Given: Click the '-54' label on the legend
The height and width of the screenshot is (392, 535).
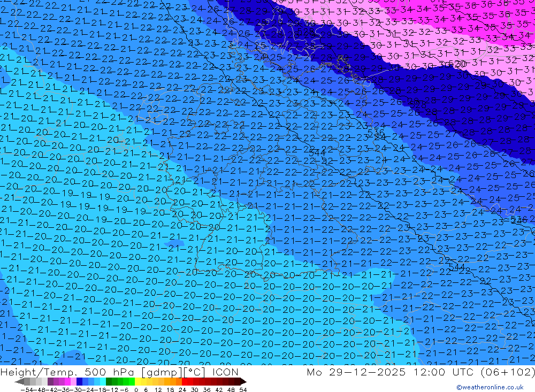Looking at the screenshot, I should pyautogui.click(x=27, y=390).
